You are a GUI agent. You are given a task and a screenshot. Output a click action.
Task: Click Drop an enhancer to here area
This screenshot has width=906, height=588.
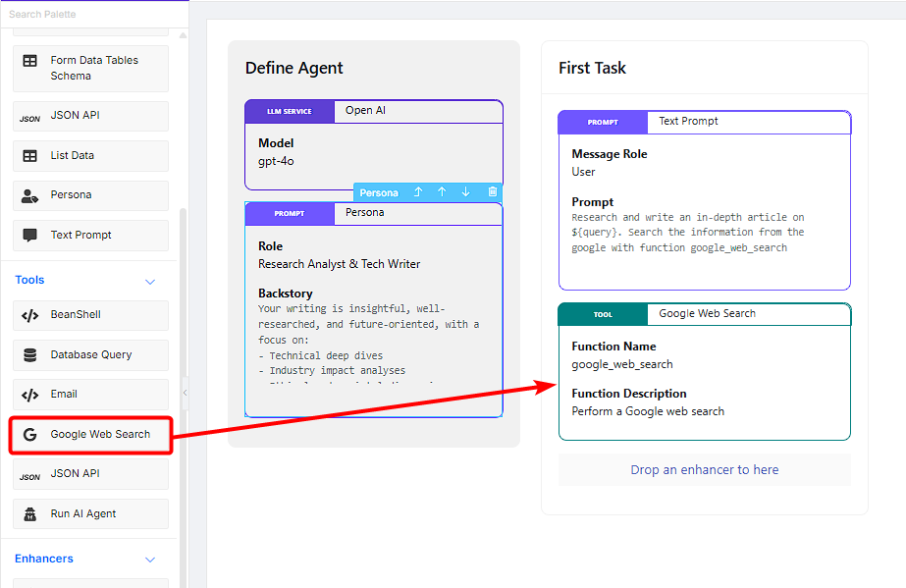click(x=705, y=470)
